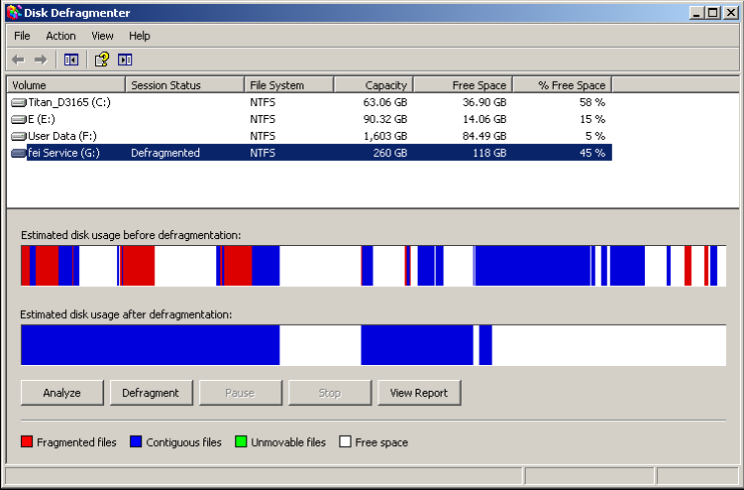This screenshot has height=490, width=744.
Task: Click the drive icon for Titan_D3165 (C:)
Action: click(19, 102)
